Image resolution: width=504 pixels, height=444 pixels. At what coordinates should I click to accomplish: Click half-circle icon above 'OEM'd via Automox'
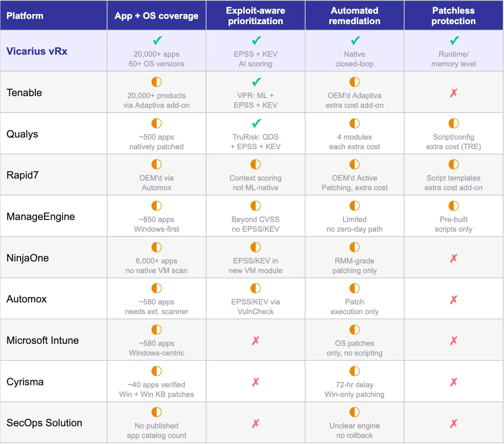pos(157,164)
